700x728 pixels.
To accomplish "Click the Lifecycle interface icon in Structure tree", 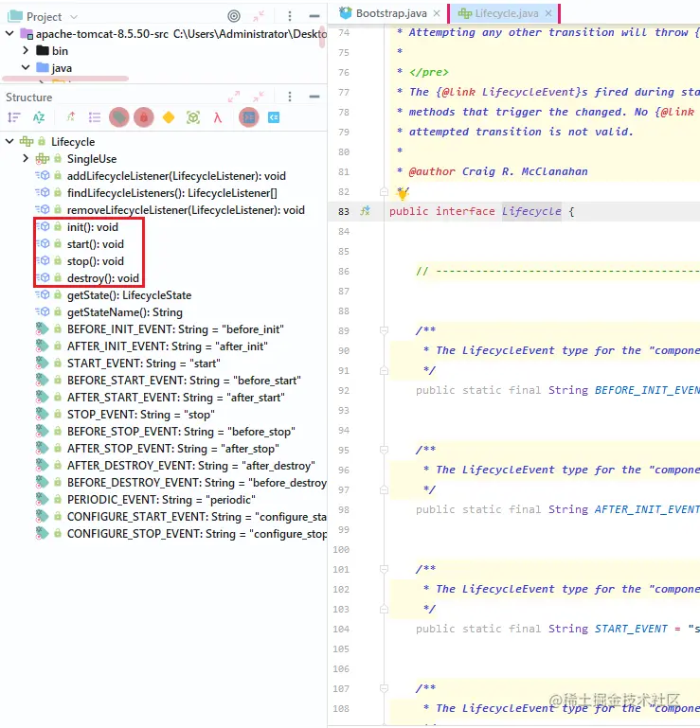I will point(27,141).
